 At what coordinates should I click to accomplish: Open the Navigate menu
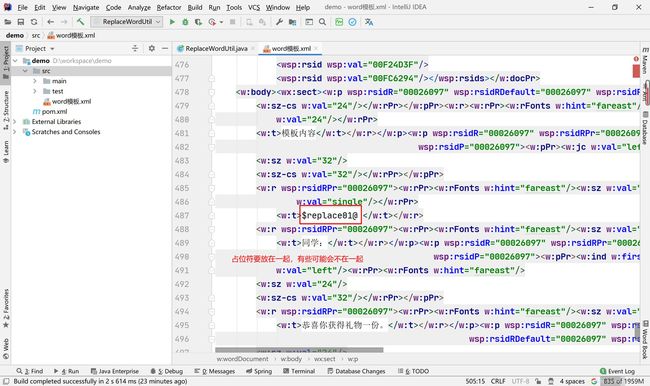click(86, 7)
